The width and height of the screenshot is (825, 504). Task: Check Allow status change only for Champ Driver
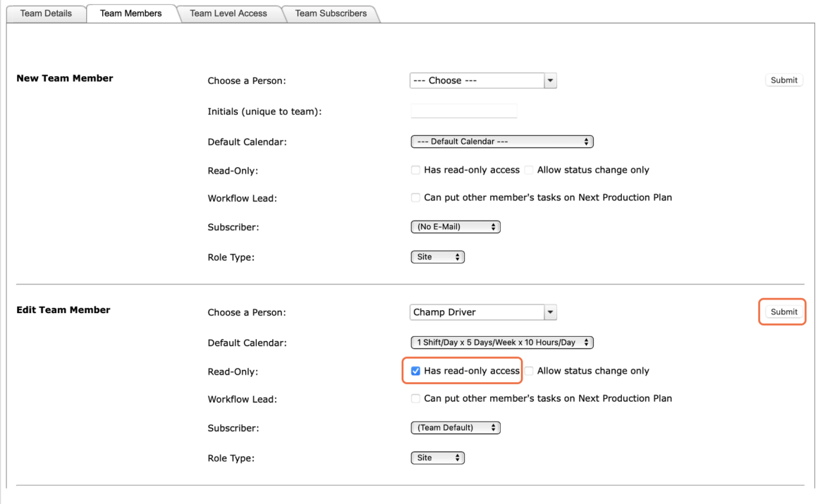529,371
